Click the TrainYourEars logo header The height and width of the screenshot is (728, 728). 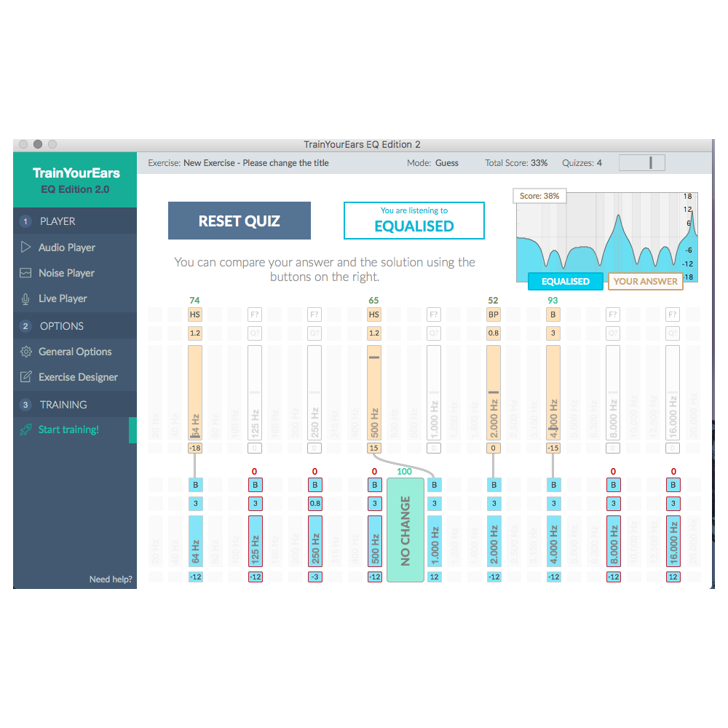(74, 180)
